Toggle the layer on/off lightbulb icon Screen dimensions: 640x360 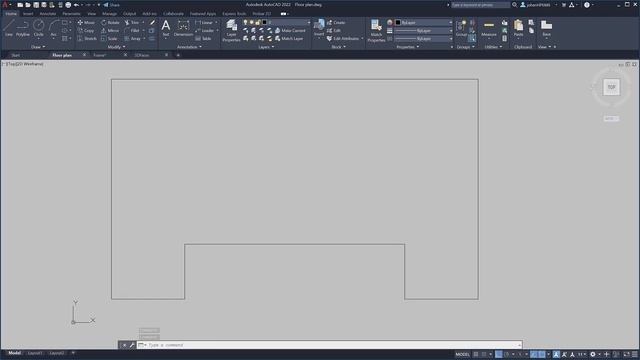pos(245,22)
